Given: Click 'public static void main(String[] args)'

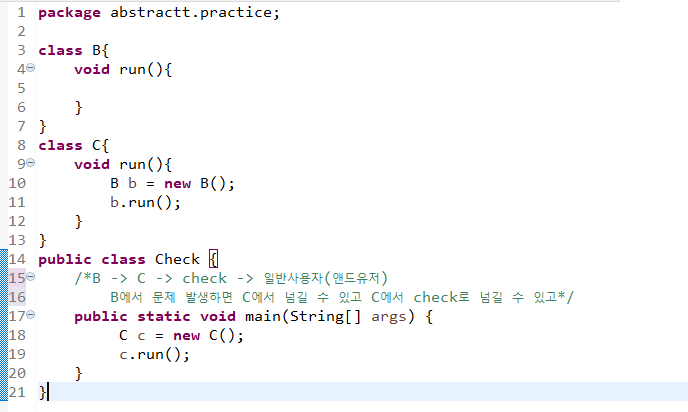Looking at the screenshot, I should point(244,317).
